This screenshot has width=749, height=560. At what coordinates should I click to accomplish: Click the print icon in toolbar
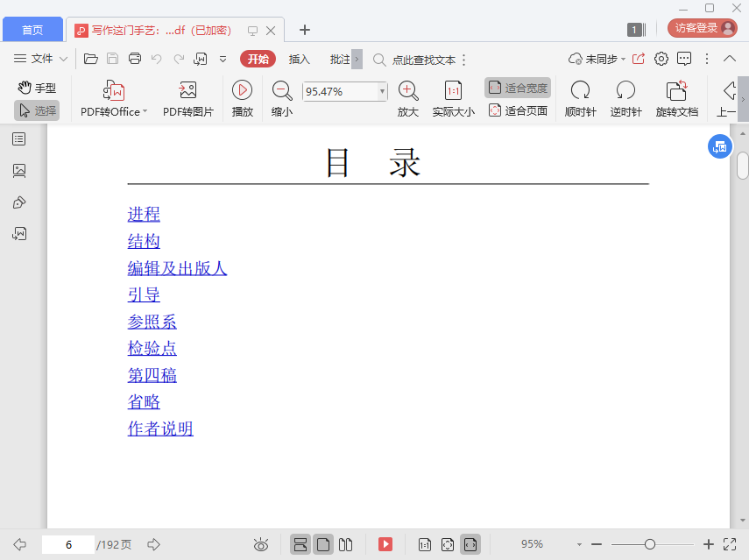pyautogui.click(x=135, y=59)
